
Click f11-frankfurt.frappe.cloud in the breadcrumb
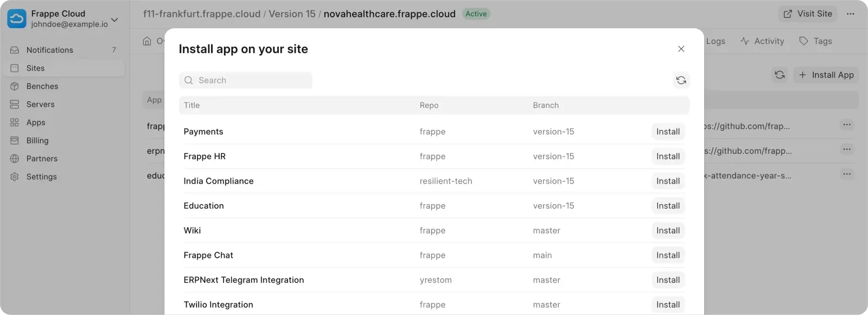click(202, 14)
